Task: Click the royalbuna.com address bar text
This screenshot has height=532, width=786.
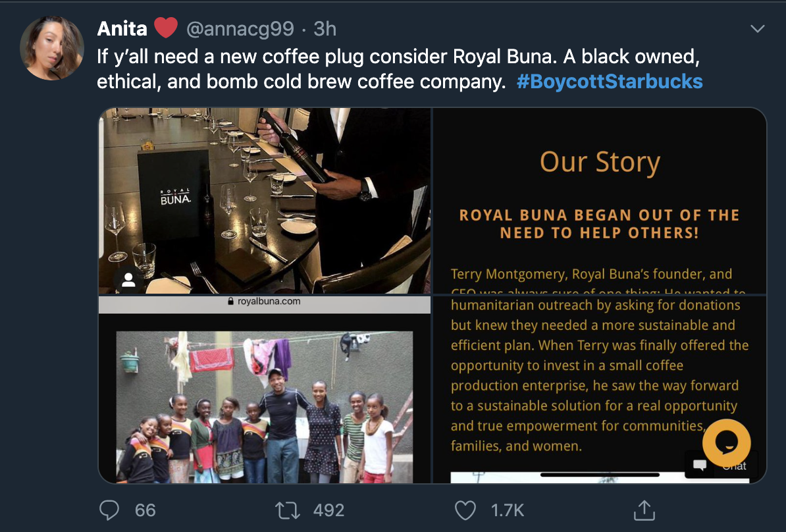Action: [x=269, y=302]
